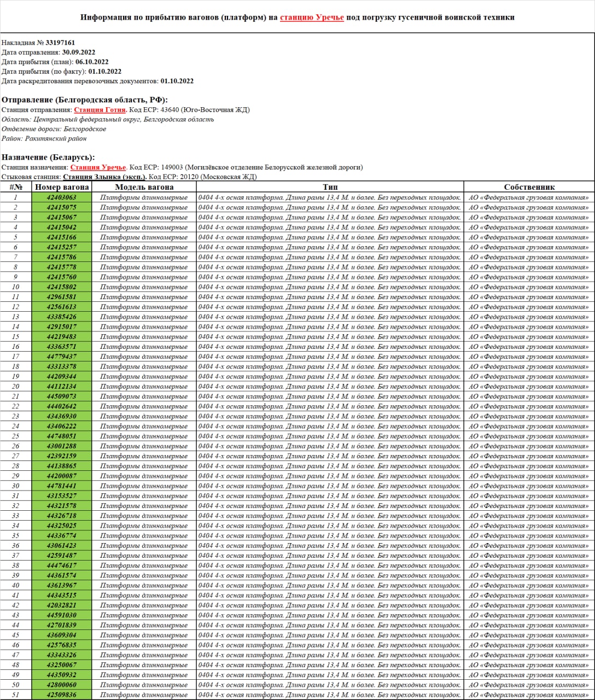Click the 'Станция Злынка (эксп.)' junction station link

click(104, 177)
